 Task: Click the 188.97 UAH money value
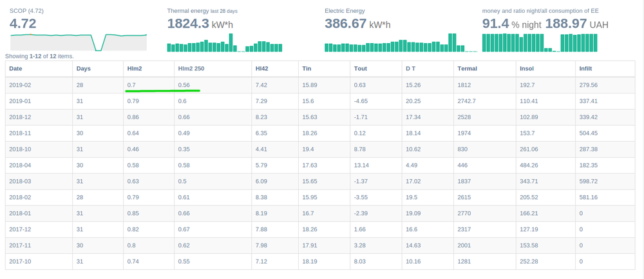coord(576,23)
